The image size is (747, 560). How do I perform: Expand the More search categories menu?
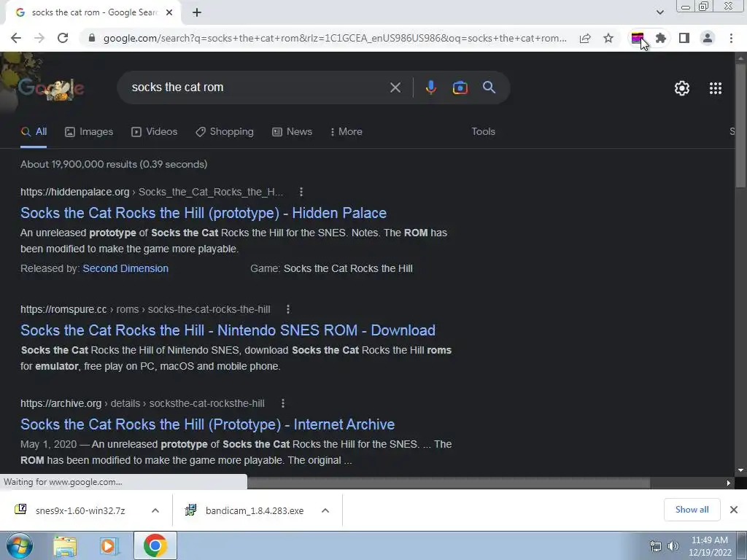point(347,132)
